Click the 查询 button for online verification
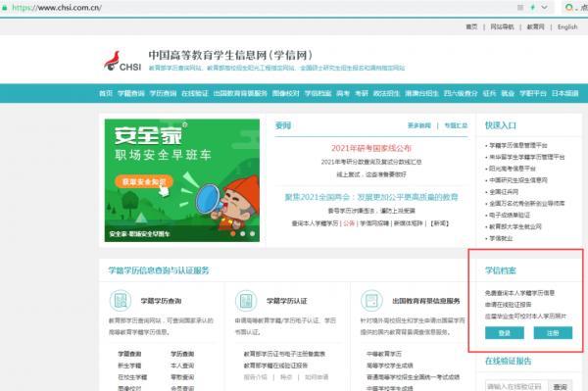The width and height of the screenshot is (588, 391). [x=560, y=386]
